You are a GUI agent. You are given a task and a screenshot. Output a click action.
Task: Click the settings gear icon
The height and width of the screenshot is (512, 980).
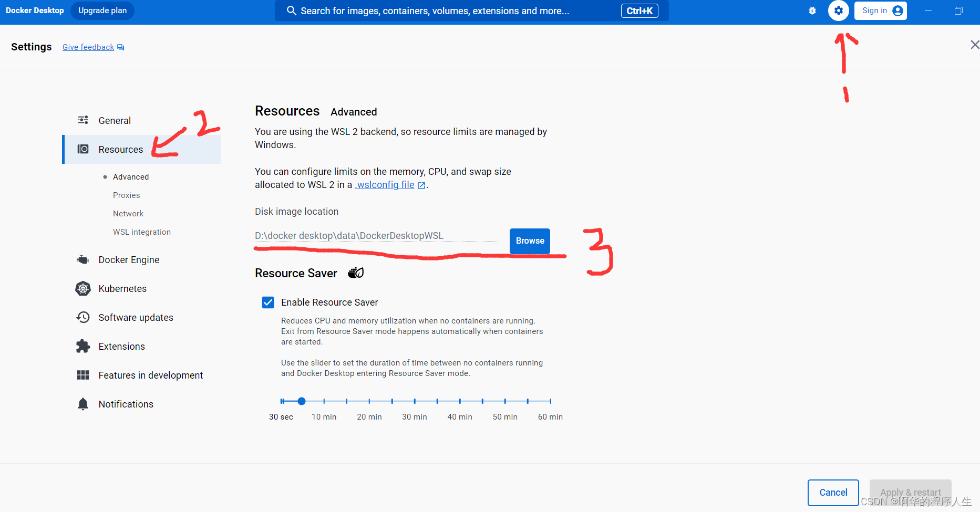839,11
